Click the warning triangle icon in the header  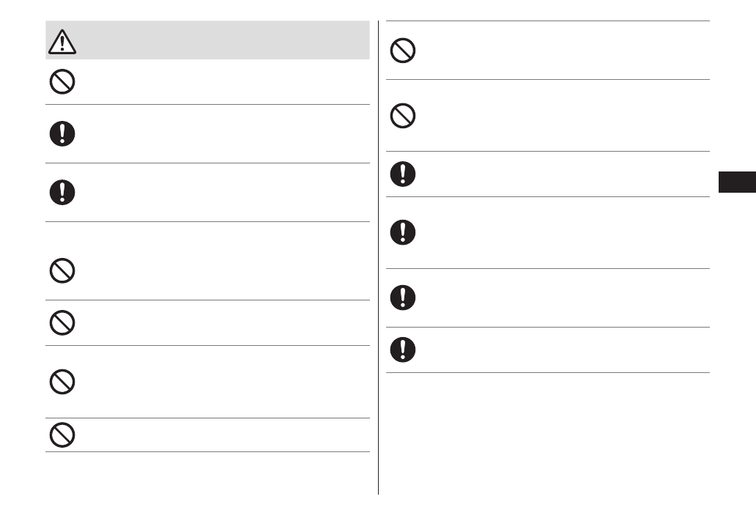point(62,43)
